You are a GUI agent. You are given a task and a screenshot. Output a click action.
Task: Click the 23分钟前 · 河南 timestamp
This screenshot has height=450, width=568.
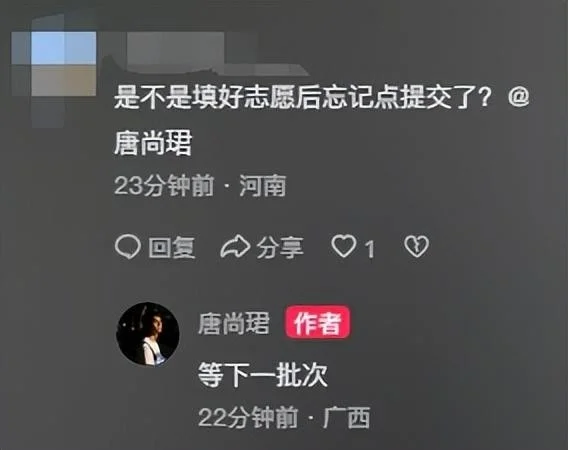click(x=200, y=186)
